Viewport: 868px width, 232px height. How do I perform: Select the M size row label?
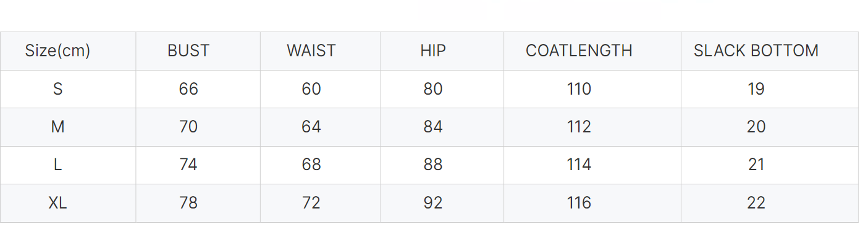pos(57,127)
